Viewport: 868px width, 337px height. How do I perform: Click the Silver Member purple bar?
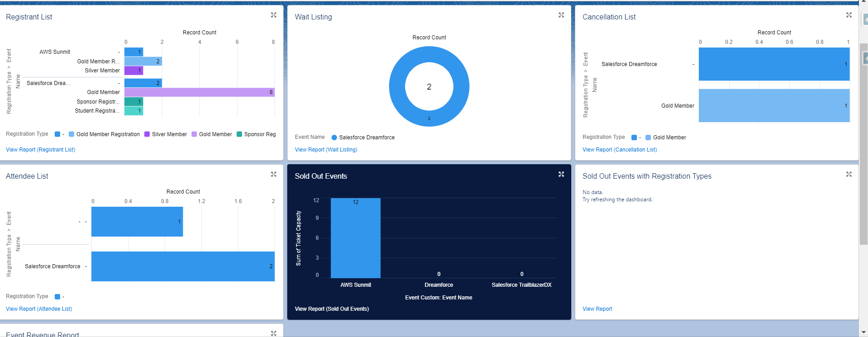coord(134,71)
